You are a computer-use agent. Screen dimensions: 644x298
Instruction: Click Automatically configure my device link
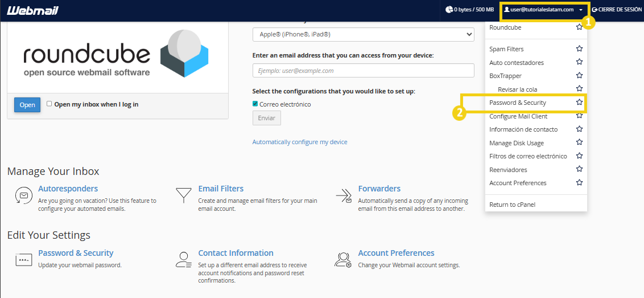(x=300, y=142)
